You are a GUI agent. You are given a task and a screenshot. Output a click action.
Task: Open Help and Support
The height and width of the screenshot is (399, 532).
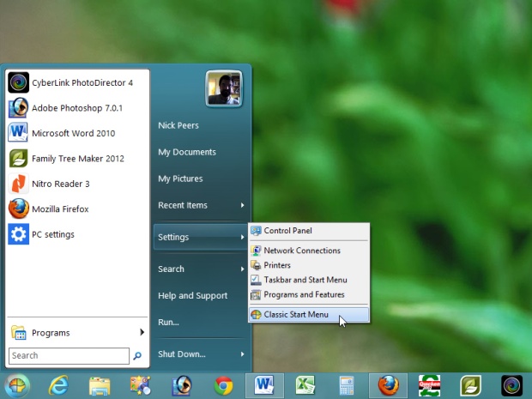tap(193, 295)
